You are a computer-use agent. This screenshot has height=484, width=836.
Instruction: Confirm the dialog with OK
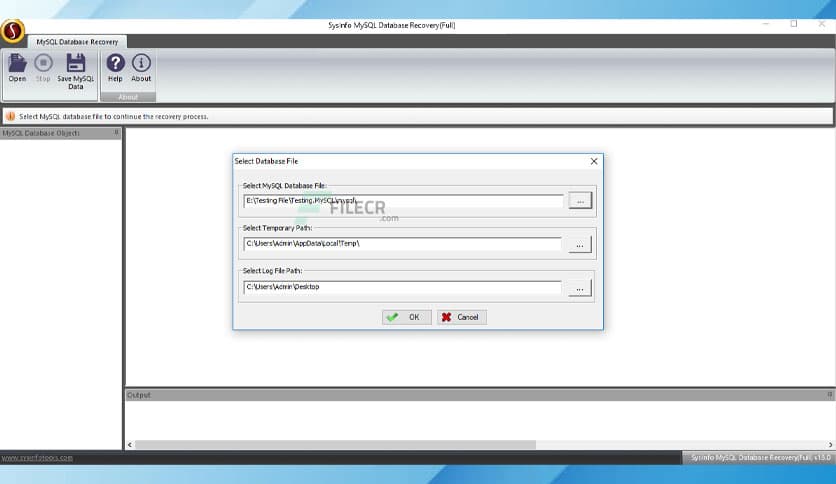coord(406,317)
